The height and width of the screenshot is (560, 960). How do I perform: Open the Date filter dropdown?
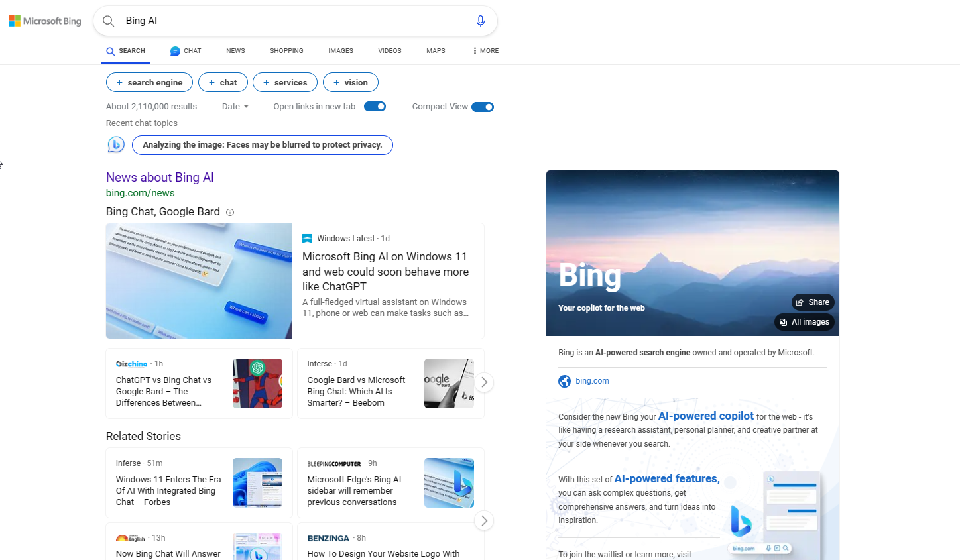point(235,106)
